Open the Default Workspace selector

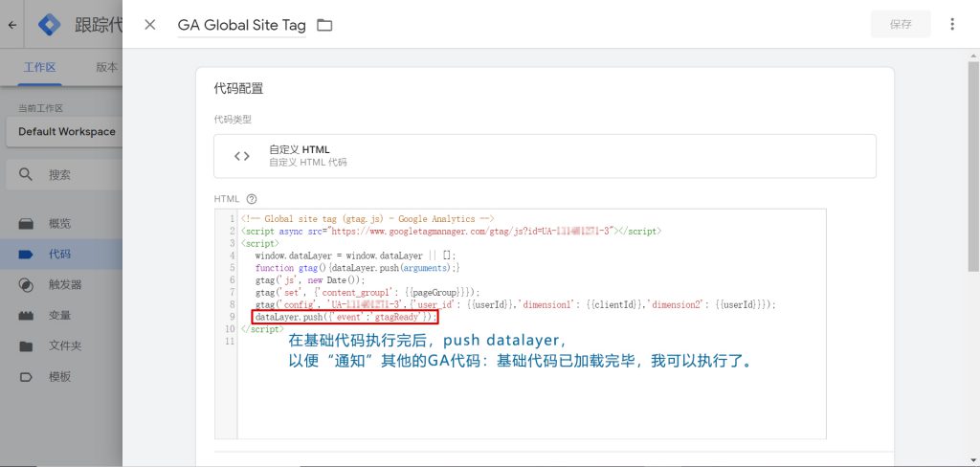(65, 132)
